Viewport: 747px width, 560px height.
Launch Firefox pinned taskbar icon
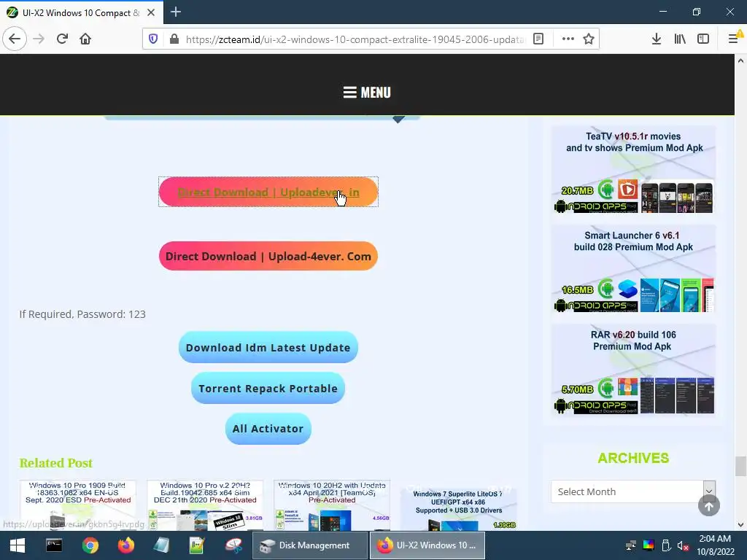tap(125, 545)
